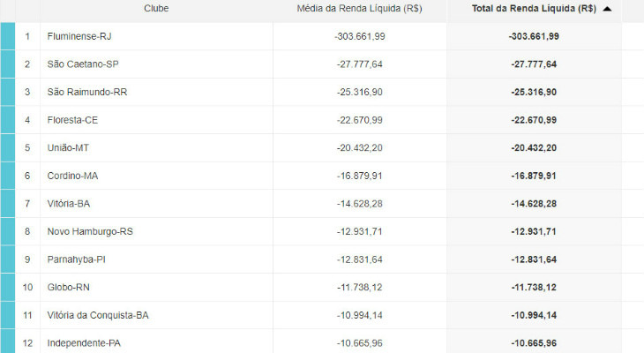Image resolution: width=644 pixels, height=353 pixels.
Task: Sort by Média da Renda Líquida header
Action: click(359, 9)
